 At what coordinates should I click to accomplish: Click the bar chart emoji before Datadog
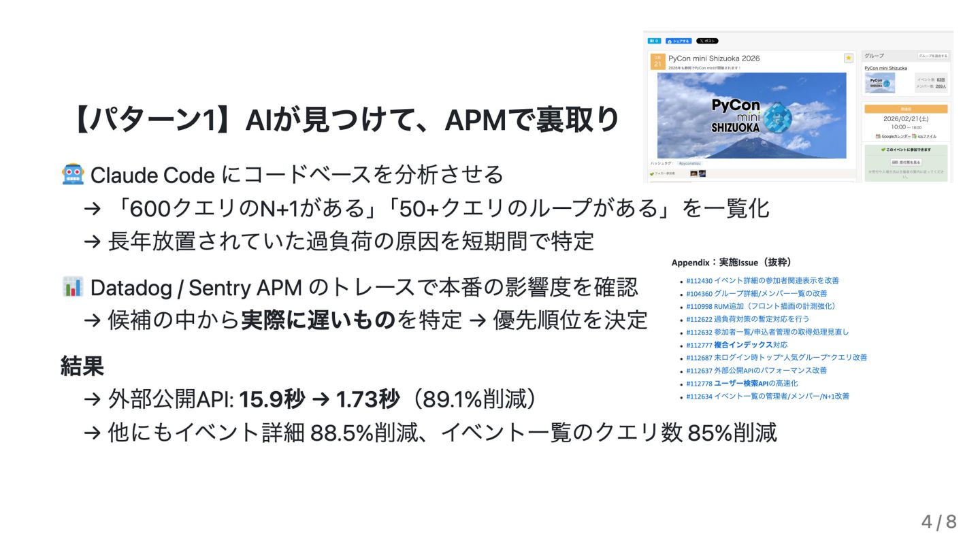coord(72,288)
